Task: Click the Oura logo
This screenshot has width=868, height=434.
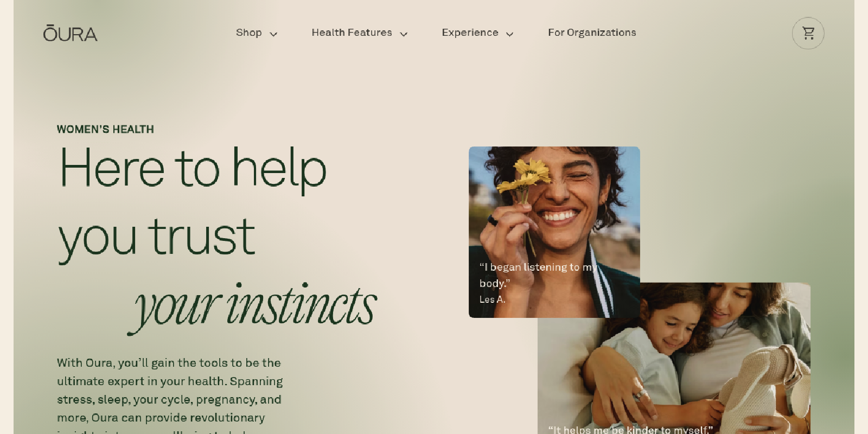Action: click(71, 33)
